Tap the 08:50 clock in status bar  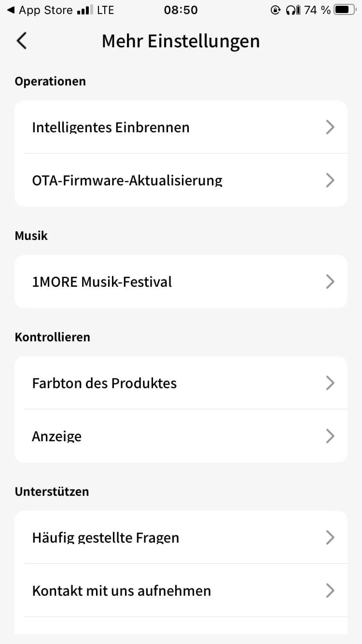(181, 10)
